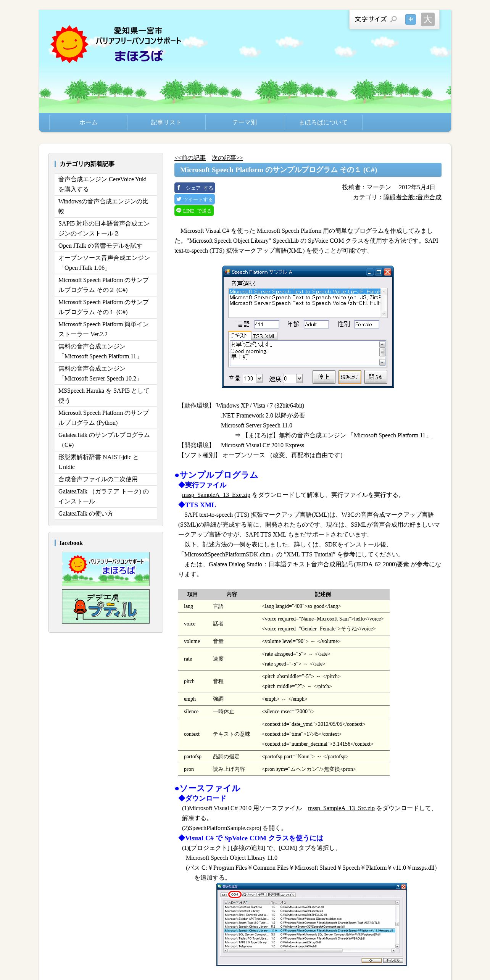Click the 参照の追加 dialog screenshot
Screen dimensions: 490x980
pos(312,925)
